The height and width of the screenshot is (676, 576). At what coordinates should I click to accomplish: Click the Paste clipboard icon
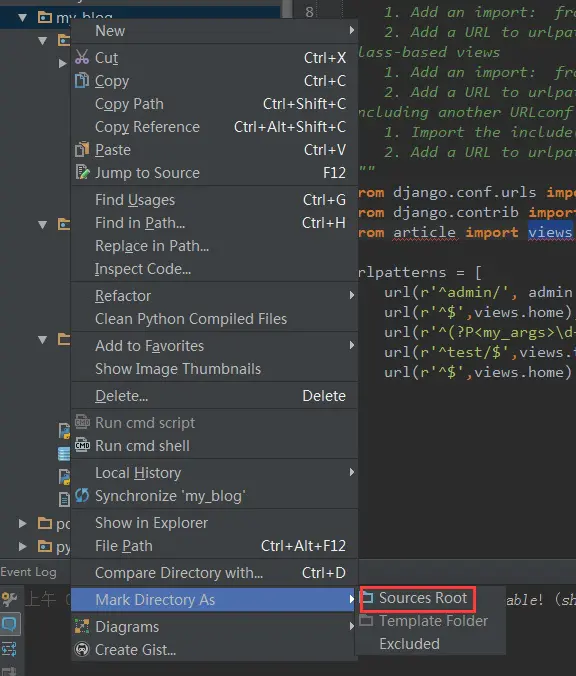click(x=82, y=150)
